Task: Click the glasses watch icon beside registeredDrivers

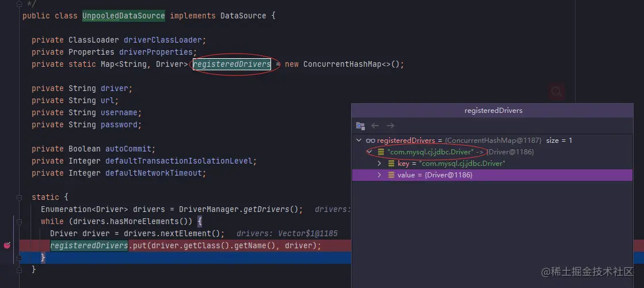Action: click(371, 141)
